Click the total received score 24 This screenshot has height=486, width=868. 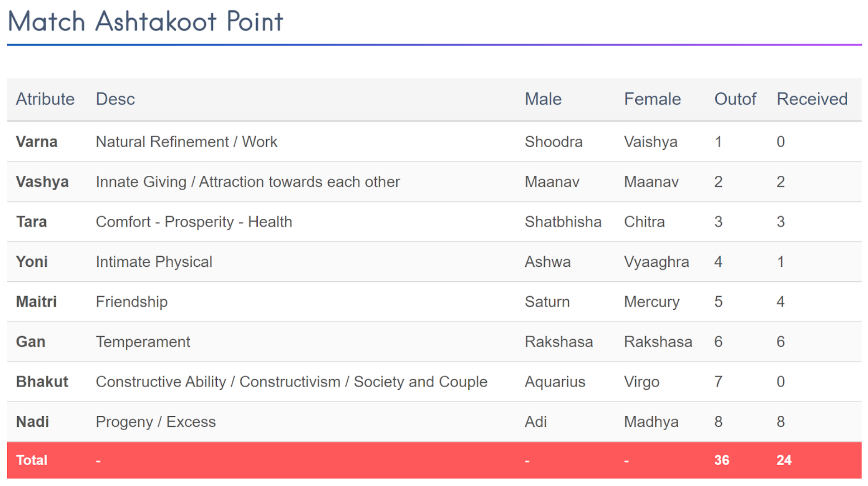click(x=784, y=460)
